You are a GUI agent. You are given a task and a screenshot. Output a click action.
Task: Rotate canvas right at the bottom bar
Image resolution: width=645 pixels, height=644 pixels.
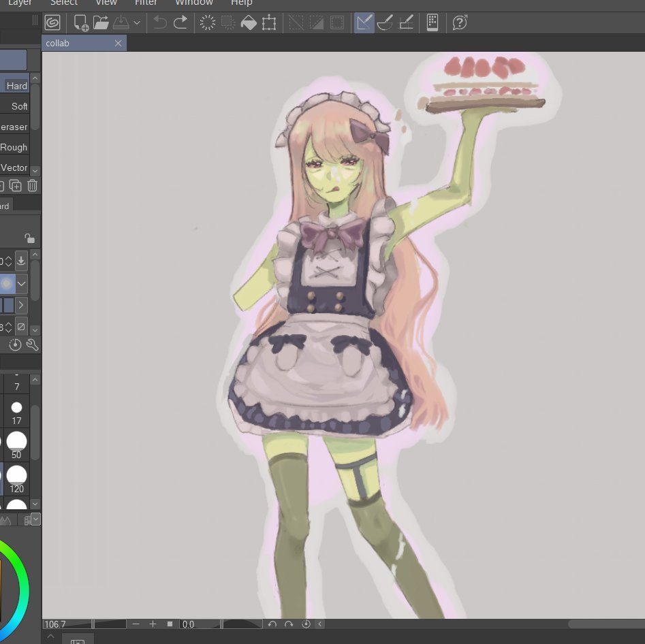tap(289, 624)
